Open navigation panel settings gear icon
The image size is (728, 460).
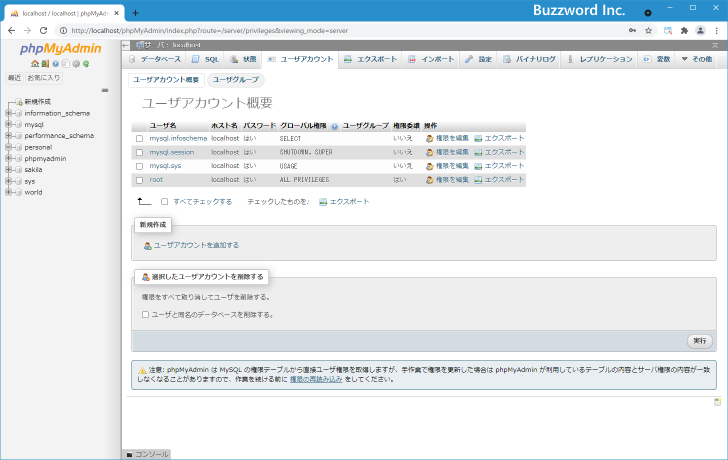point(76,64)
